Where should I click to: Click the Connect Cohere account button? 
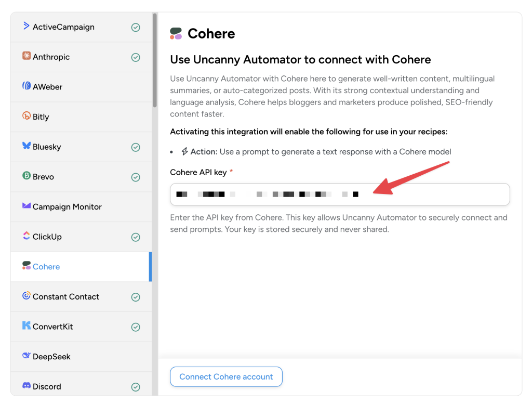(226, 376)
